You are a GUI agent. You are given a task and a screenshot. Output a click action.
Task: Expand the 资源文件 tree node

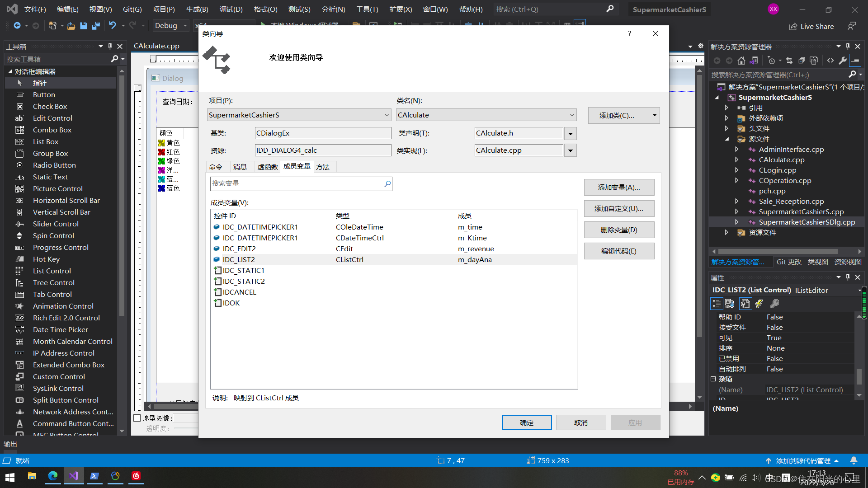[726, 232]
